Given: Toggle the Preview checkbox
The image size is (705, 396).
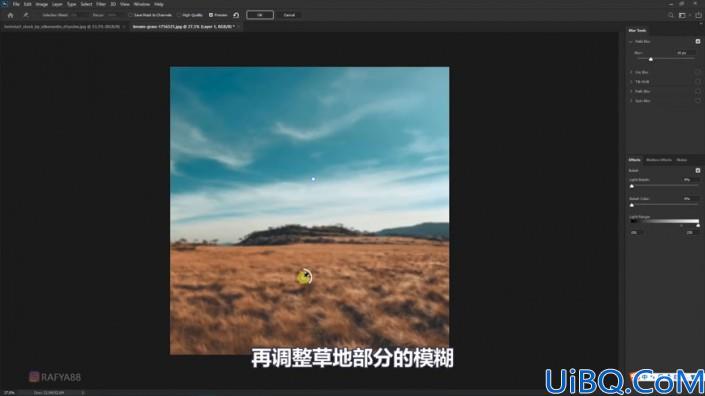Looking at the screenshot, I should tap(211, 15).
